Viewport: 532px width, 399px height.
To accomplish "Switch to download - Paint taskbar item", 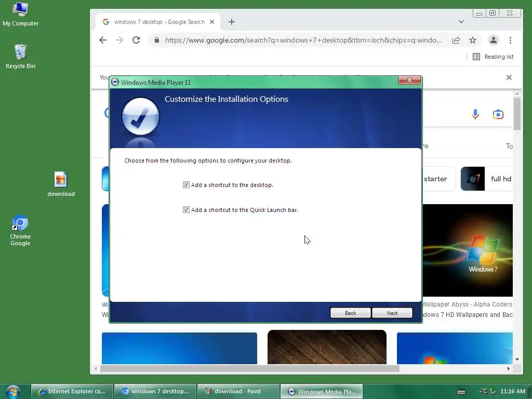I will click(x=238, y=391).
